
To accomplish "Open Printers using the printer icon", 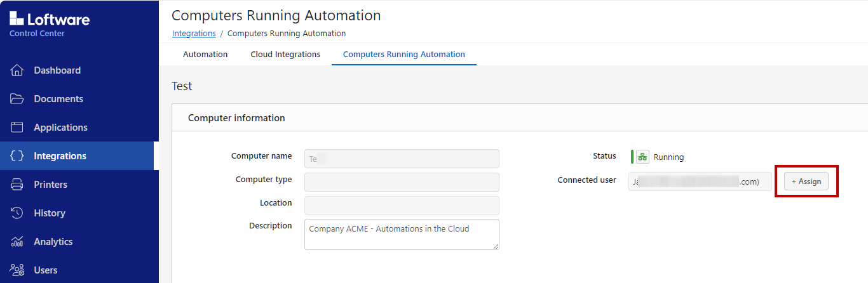I will click(17, 185).
